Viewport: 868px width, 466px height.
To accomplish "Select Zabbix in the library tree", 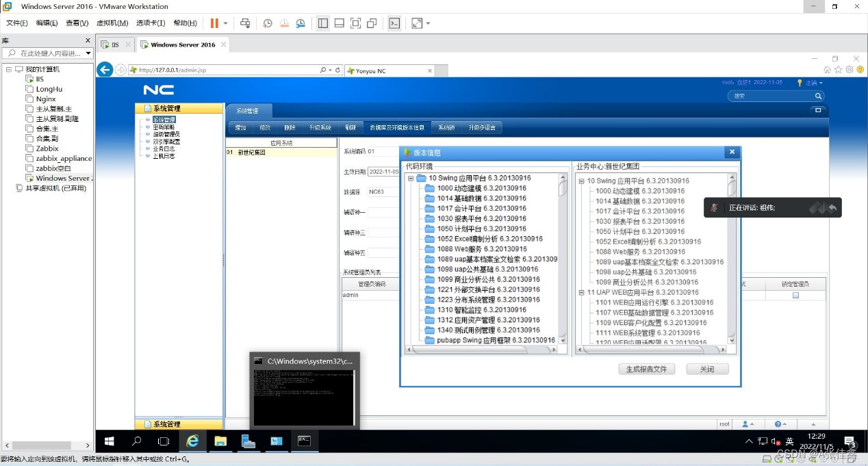I will coord(47,148).
